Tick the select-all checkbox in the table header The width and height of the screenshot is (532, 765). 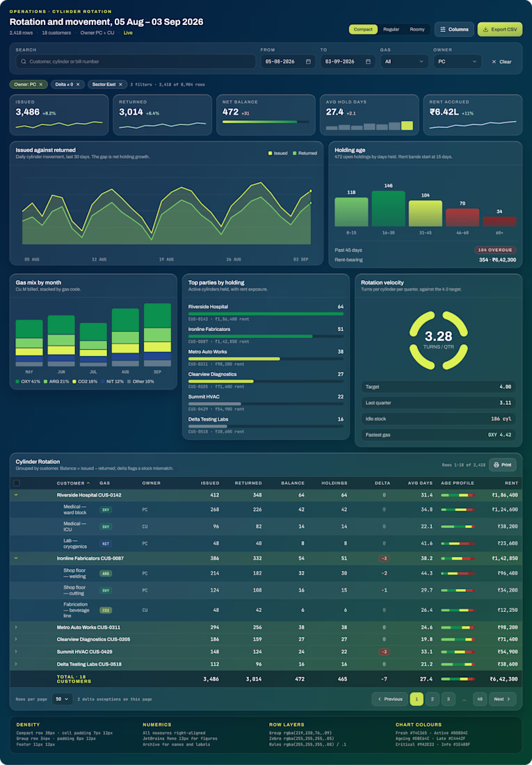click(x=17, y=483)
